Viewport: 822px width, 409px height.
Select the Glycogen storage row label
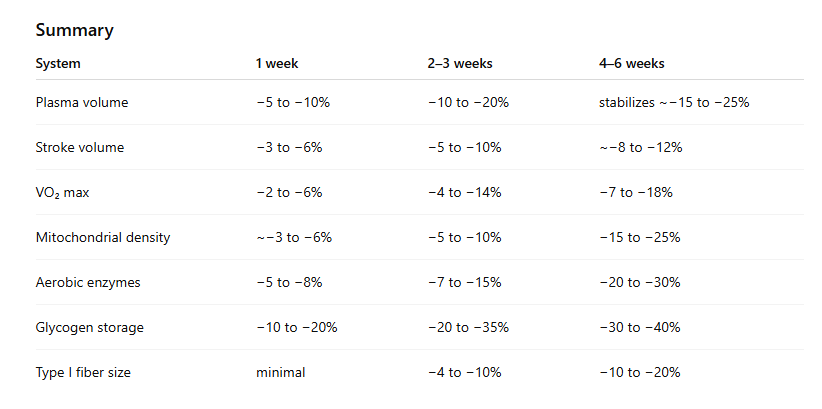click(x=90, y=327)
